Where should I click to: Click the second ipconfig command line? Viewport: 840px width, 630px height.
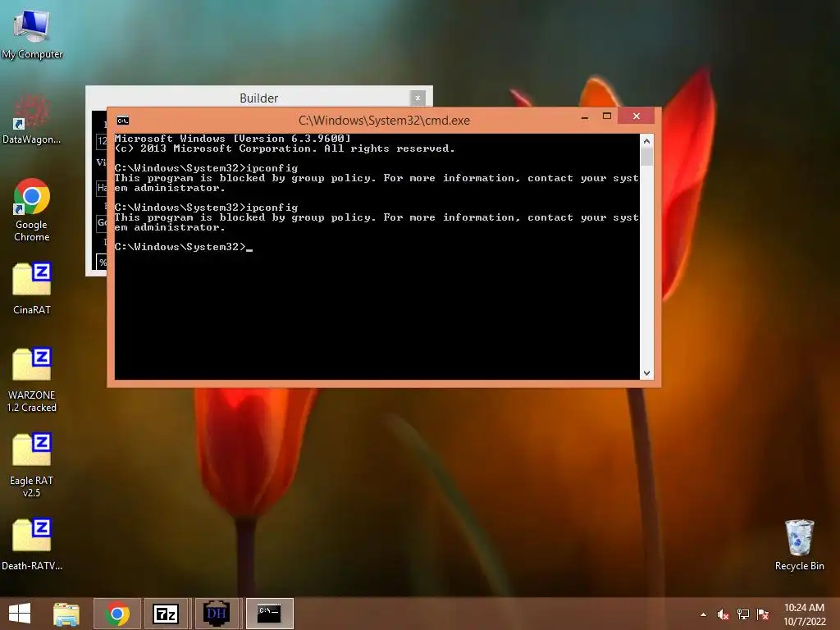click(206, 208)
